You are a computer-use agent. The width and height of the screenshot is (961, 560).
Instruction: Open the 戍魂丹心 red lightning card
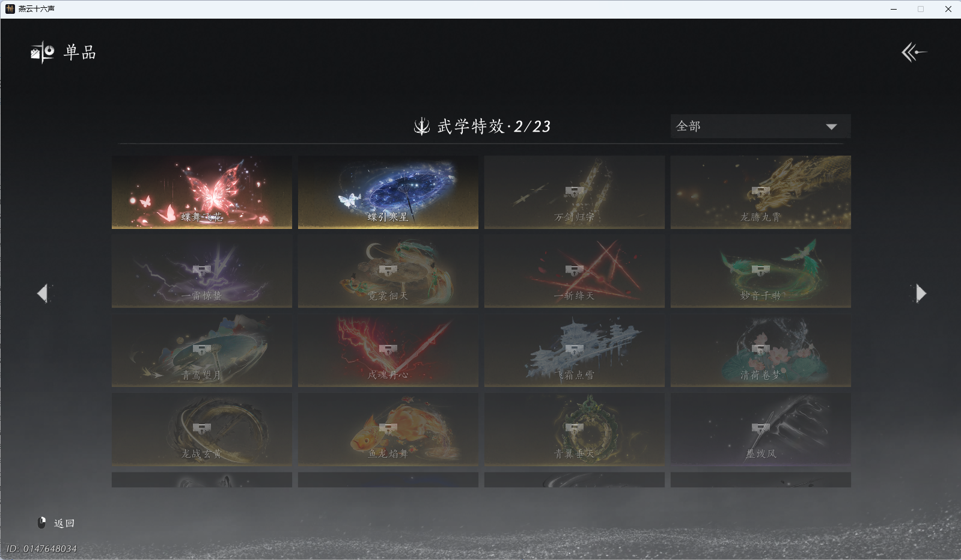388,350
